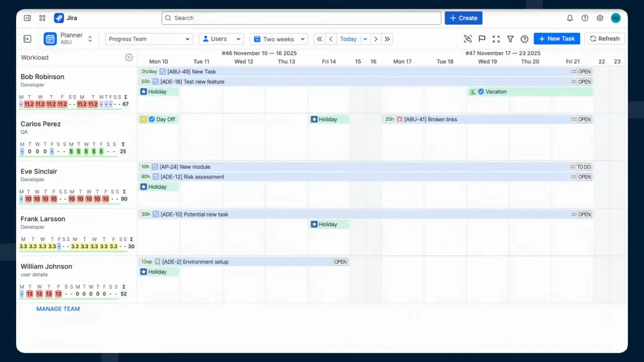
Task: Click the focus/scan target icon
Action: [x=468, y=39]
